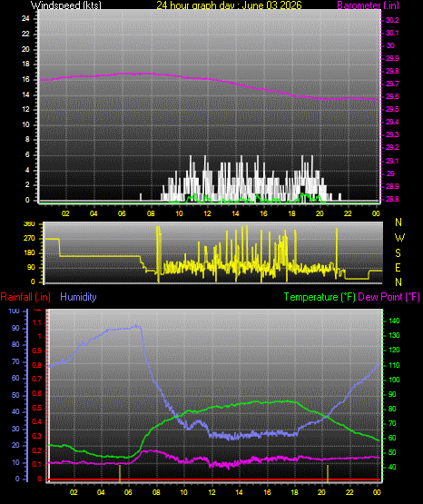Click the magenta "Dew Point (°F)" legend label
Image resolution: width=423 pixels, height=504 pixels.
[389, 297]
